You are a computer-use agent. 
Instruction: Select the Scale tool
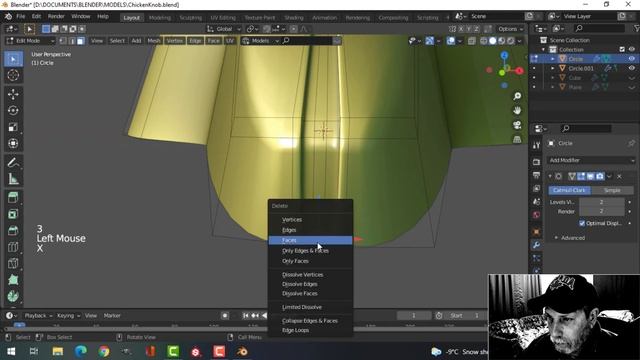[x=13, y=127]
